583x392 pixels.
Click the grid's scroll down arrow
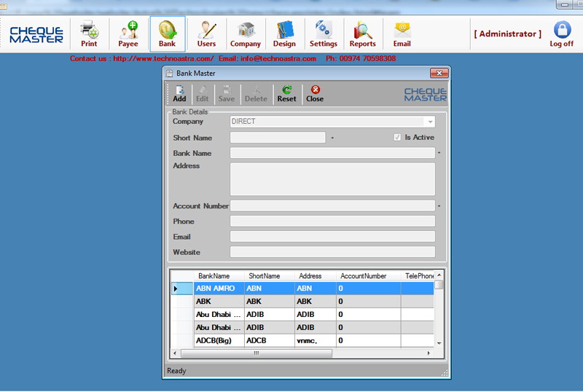[439, 343]
